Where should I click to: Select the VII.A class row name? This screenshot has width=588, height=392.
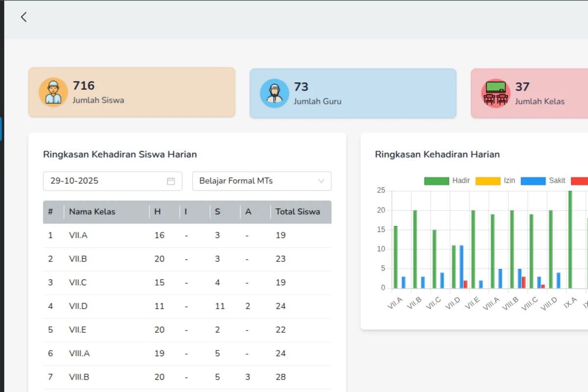tap(78, 235)
